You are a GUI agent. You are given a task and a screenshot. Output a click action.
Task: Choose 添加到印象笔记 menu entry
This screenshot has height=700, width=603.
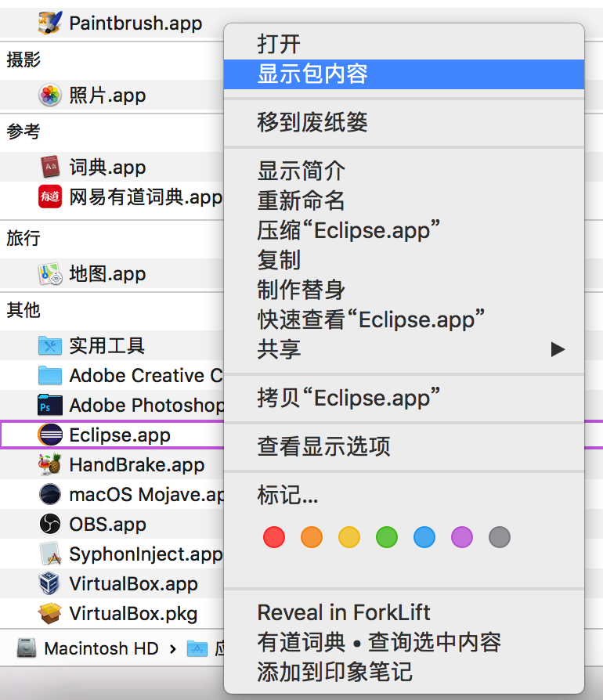404,672
